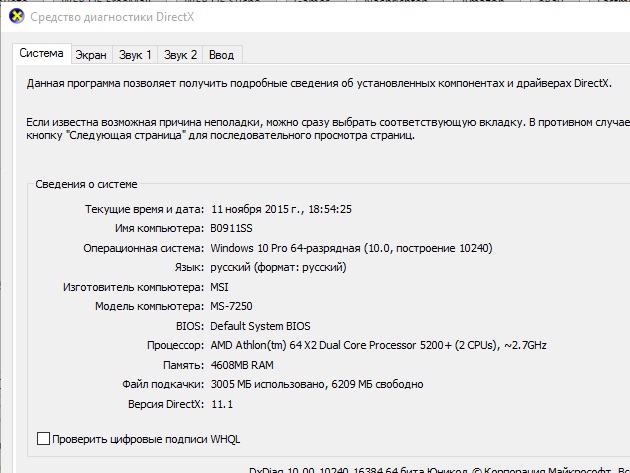The image size is (630, 473).
Task: Open the Ввод tab
Action: pos(221,55)
